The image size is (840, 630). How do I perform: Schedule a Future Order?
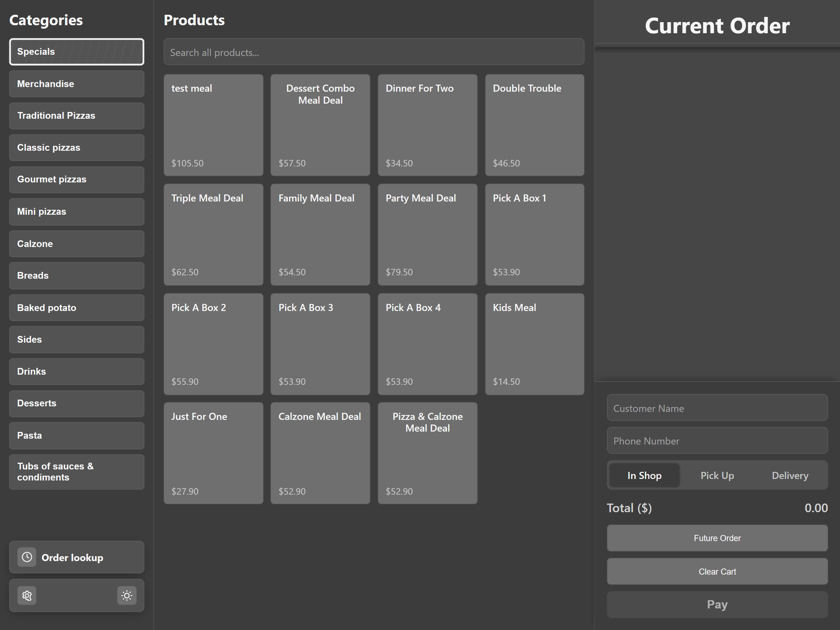coord(717,538)
